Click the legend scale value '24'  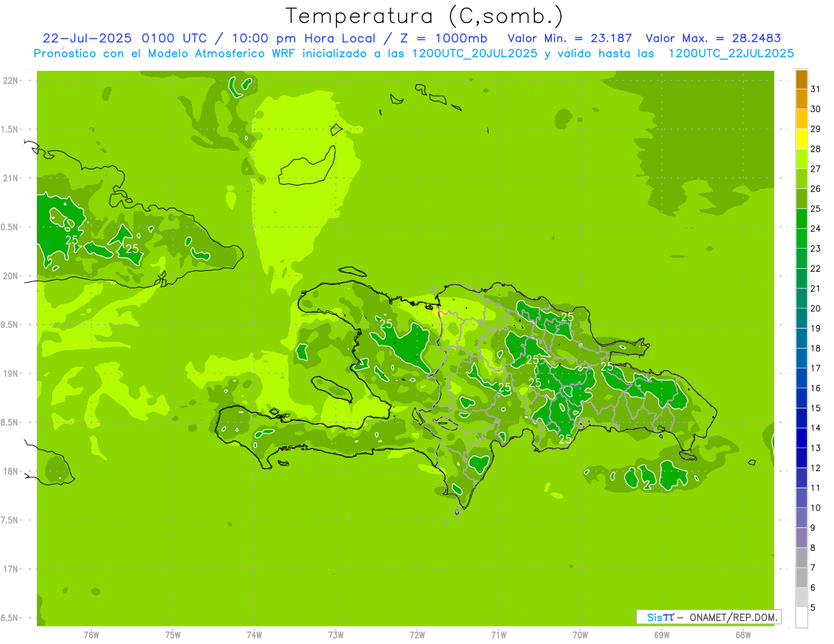(x=816, y=229)
